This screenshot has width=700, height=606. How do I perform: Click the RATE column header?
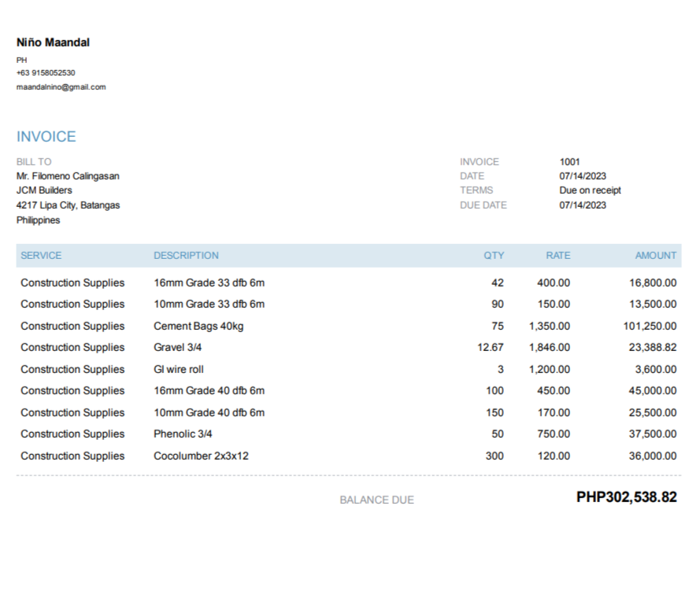(558, 256)
